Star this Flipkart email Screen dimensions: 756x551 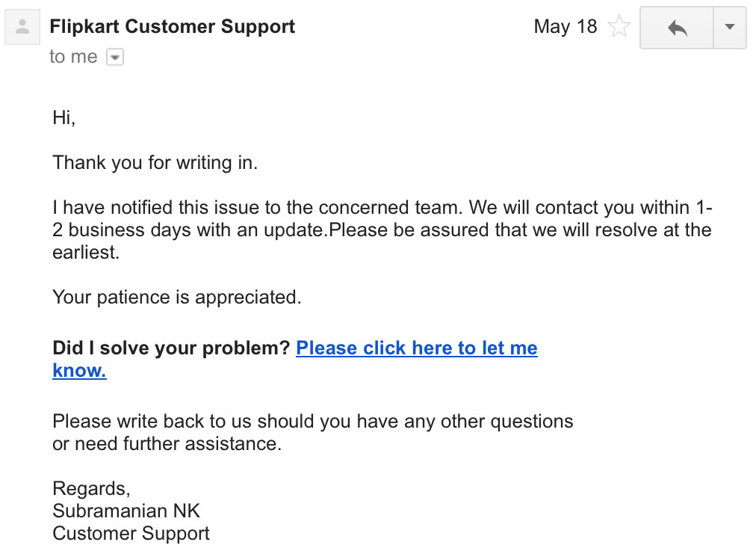(619, 26)
